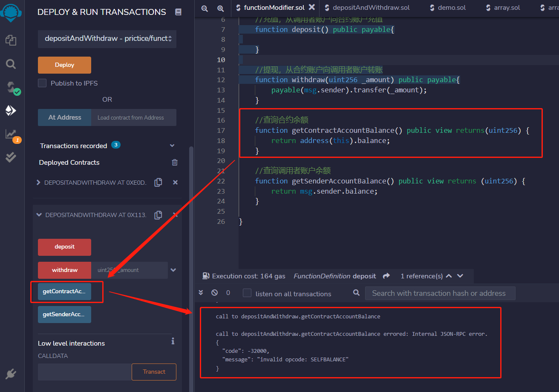
Task: Click the Remix logo in the corner
Action: (12, 11)
